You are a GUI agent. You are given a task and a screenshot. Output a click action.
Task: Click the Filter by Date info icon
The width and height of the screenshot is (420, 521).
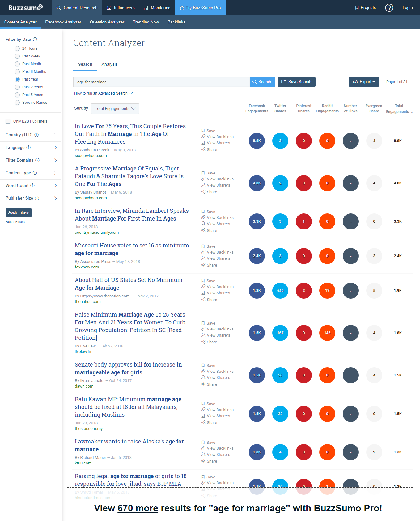pos(35,39)
